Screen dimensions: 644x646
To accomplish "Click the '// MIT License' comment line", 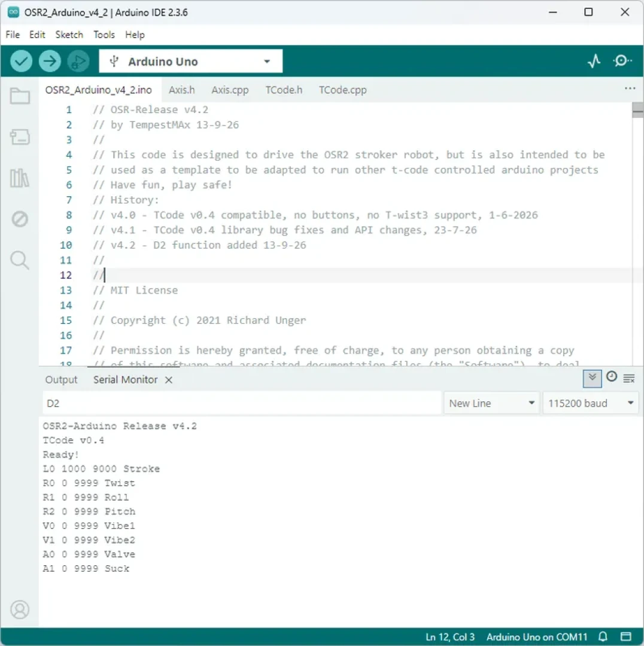I will tap(135, 291).
